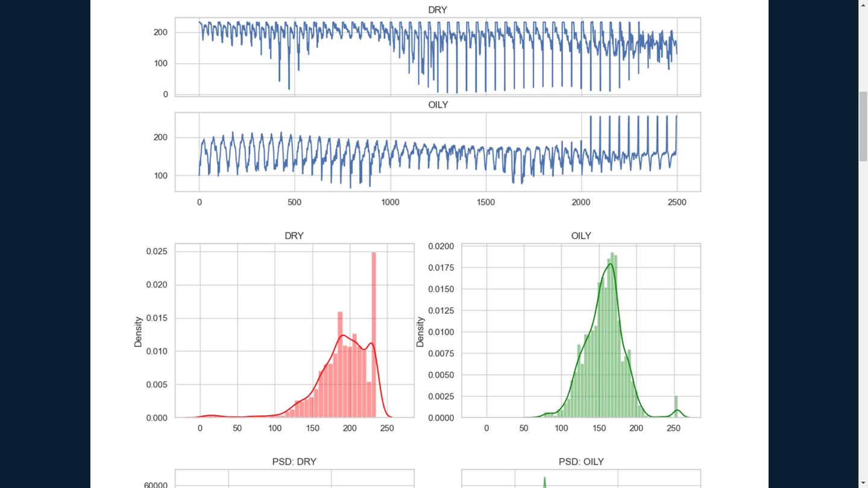Click the 0.025 tick on the DRY density axis
868x488 pixels.
pos(157,251)
